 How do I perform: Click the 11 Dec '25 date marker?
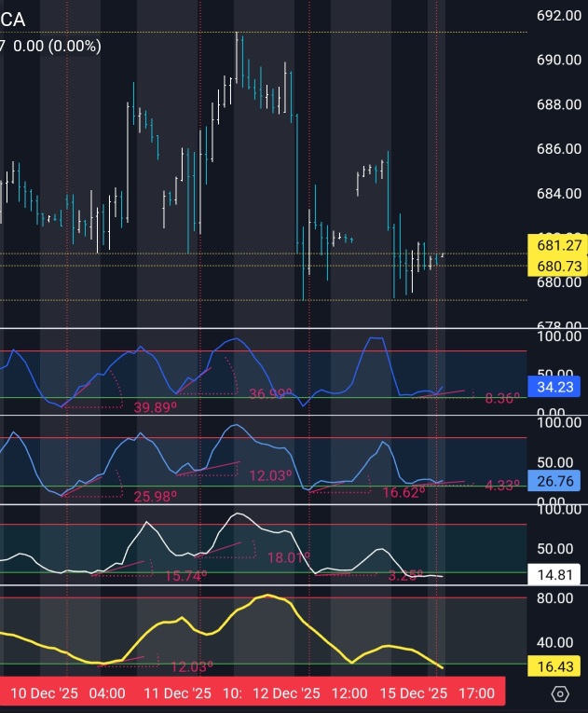tap(177, 693)
